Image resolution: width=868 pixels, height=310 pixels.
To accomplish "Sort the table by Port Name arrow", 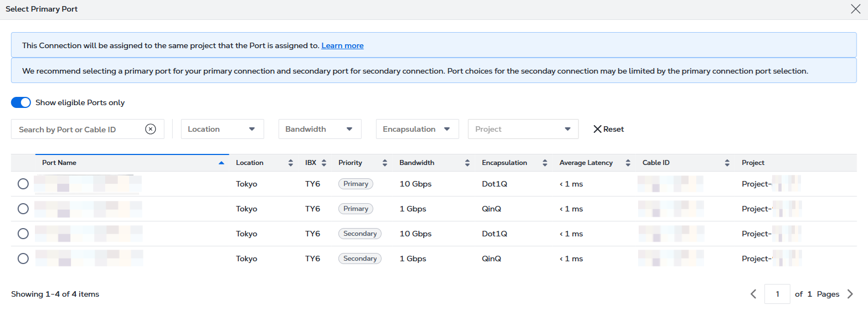I will 222,163.
